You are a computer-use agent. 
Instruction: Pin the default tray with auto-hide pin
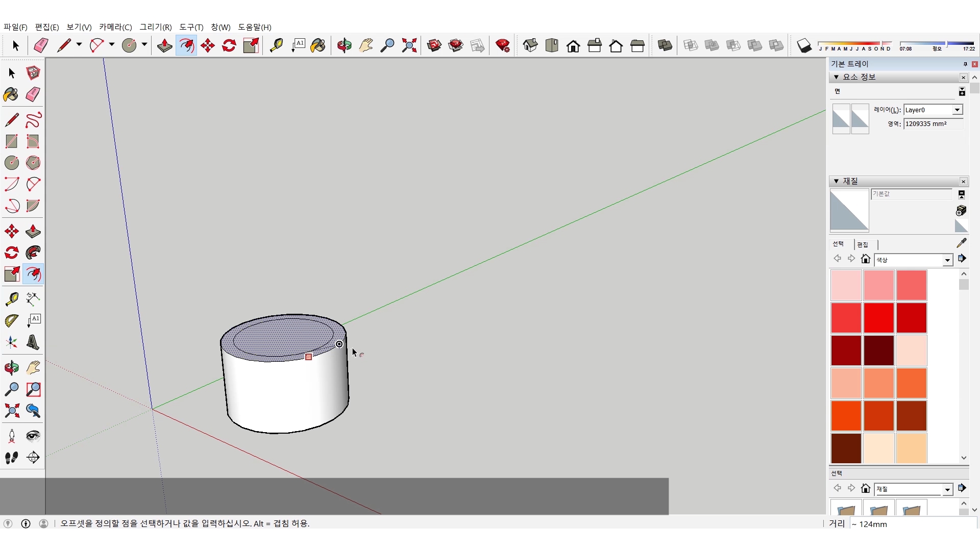(965, 64)
